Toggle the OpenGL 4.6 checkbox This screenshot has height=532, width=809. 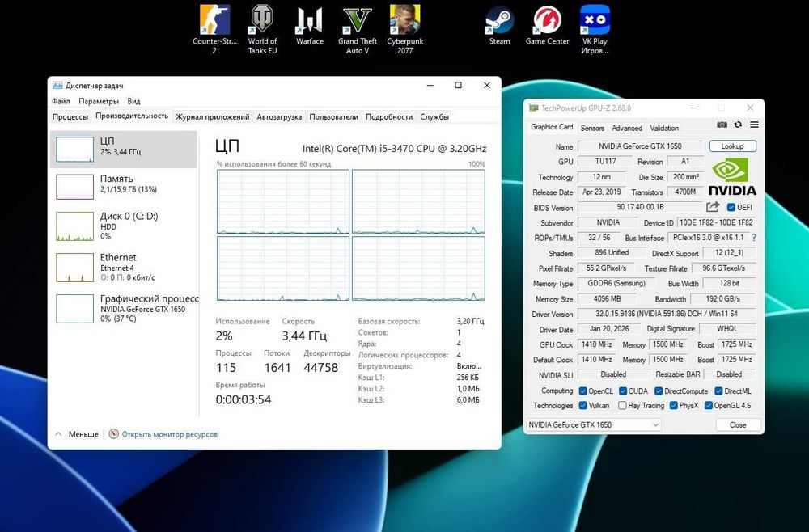(709, 405)
